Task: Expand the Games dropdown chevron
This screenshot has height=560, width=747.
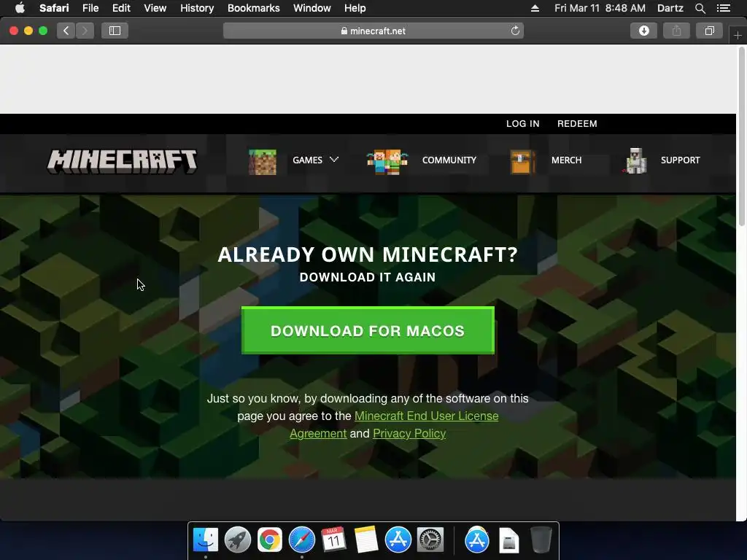Action: click(334, 160)
